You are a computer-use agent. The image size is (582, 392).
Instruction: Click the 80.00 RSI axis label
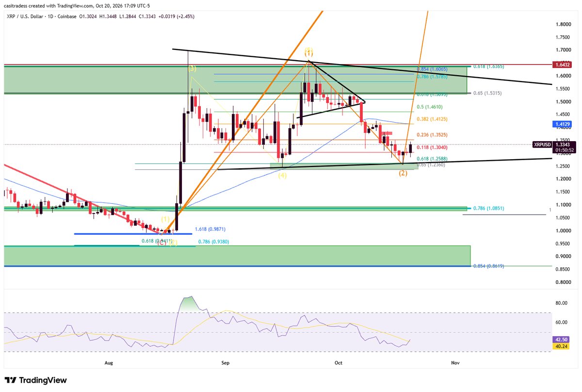pos(562,303)
